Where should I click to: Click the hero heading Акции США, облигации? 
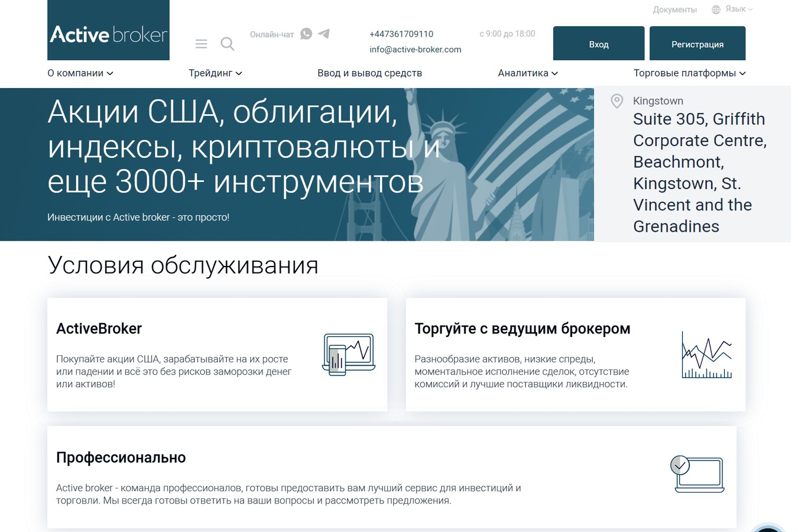pyautogui.click(x=244, y=146)
